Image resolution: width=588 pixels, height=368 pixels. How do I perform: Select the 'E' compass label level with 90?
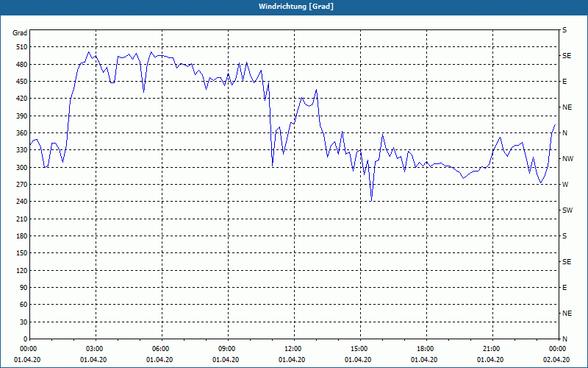(x=564, y=288)
